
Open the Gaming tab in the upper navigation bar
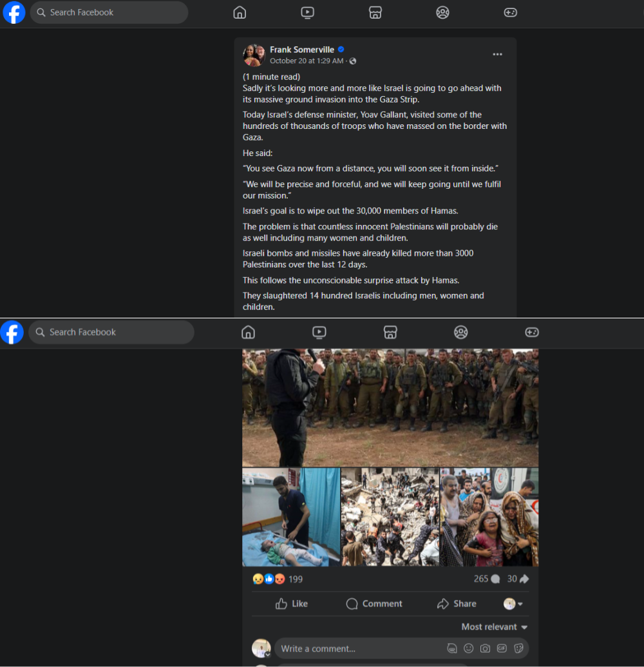pyautogui.click(x=510, y=13)
